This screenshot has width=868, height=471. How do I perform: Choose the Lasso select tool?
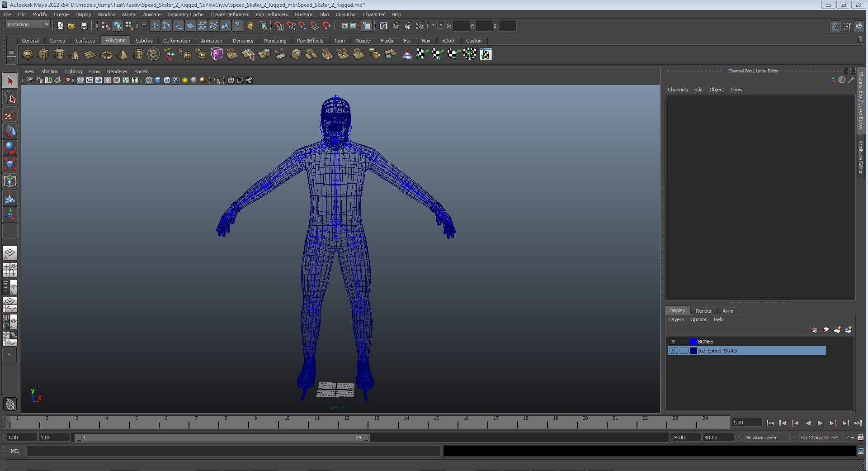pos(10,98)
